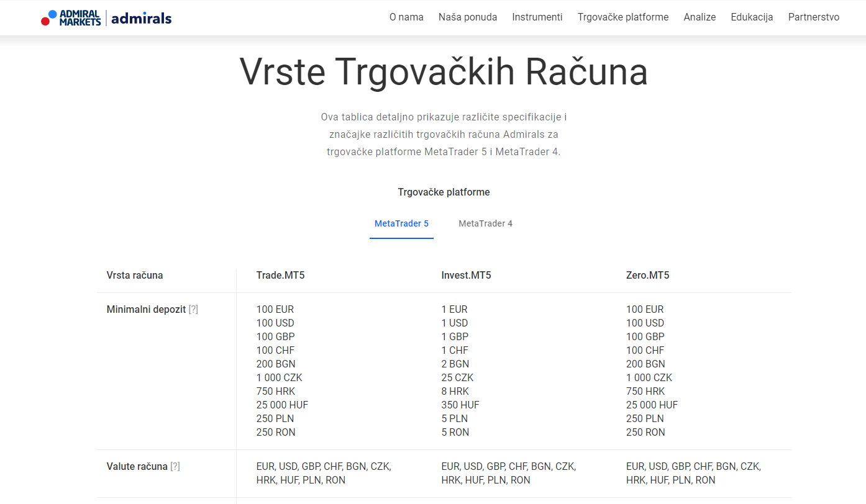
Task: Select the MetaTrader 5 tab
Action: [401, 223]
